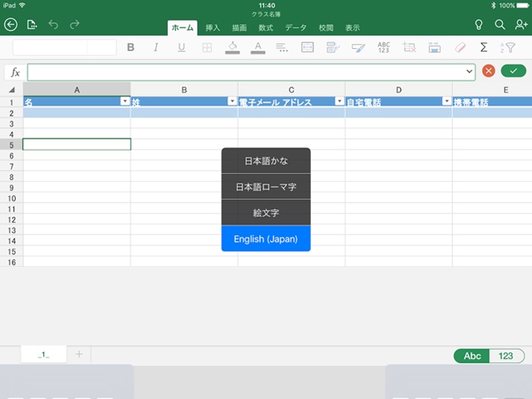Choose 日本語ローマ字 keyboard

click(266, 186)
